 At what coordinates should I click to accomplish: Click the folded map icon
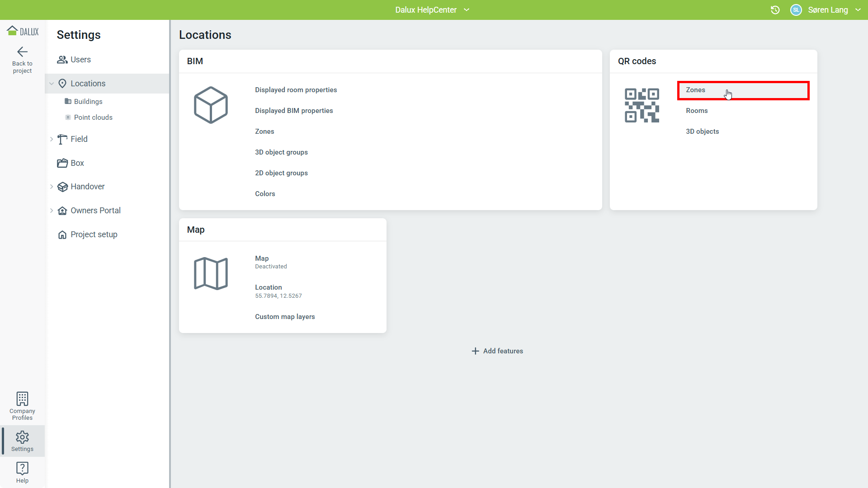[211, 274]
